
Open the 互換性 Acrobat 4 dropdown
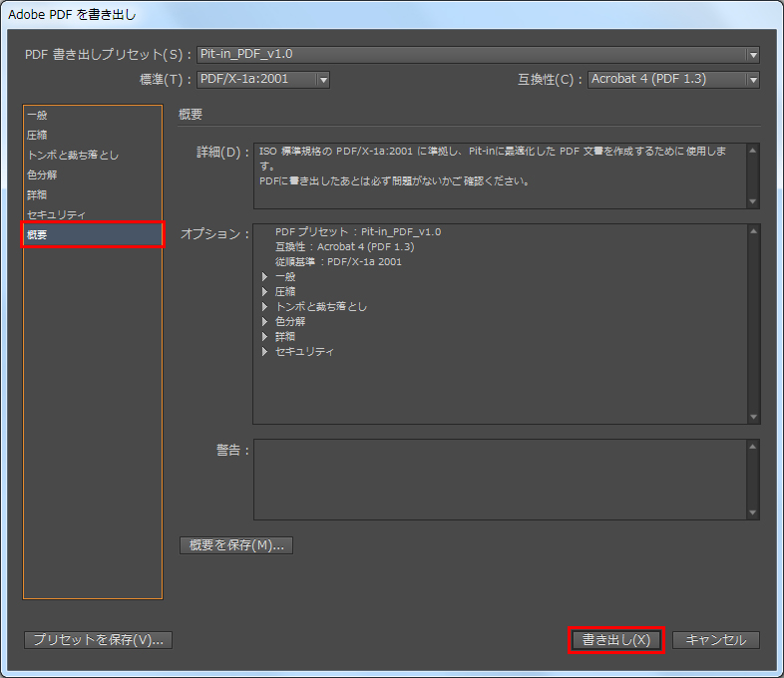(x=673, y=80)
